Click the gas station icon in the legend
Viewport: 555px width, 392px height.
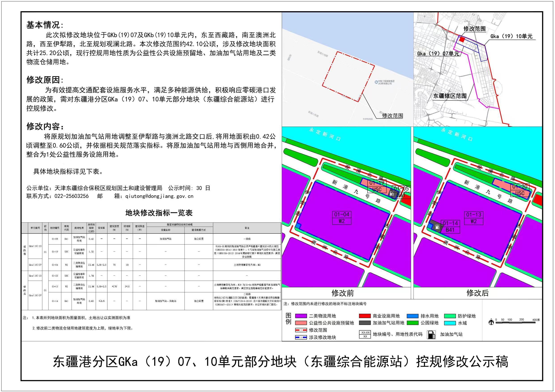(431, 335)
